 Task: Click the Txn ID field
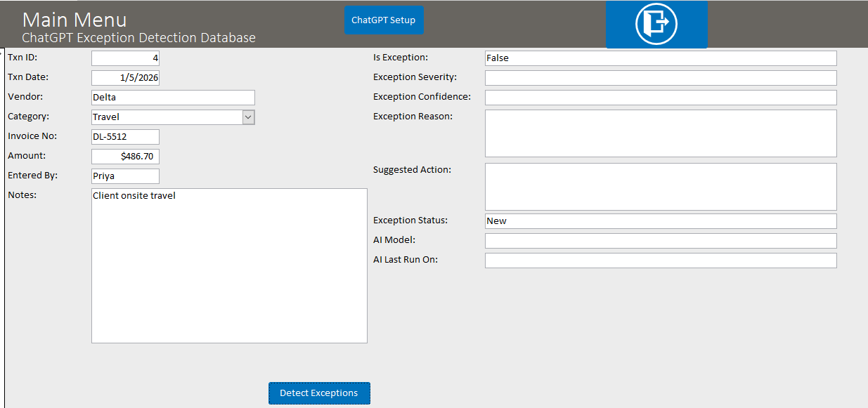(125, 58)
